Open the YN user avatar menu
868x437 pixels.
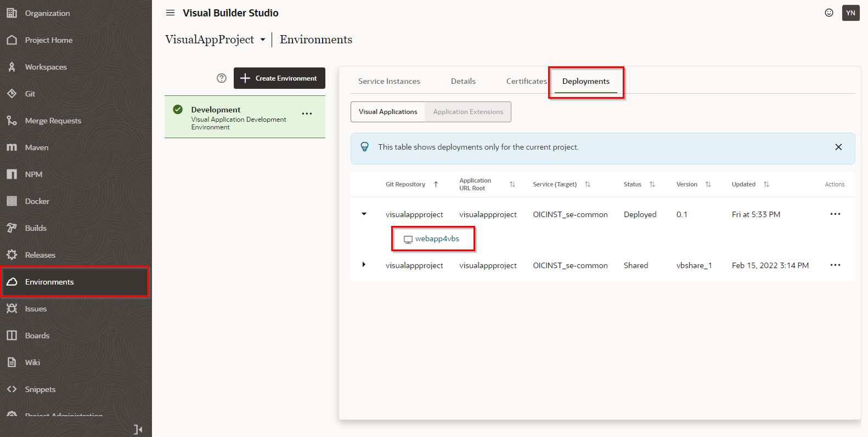tap(850, 13)
